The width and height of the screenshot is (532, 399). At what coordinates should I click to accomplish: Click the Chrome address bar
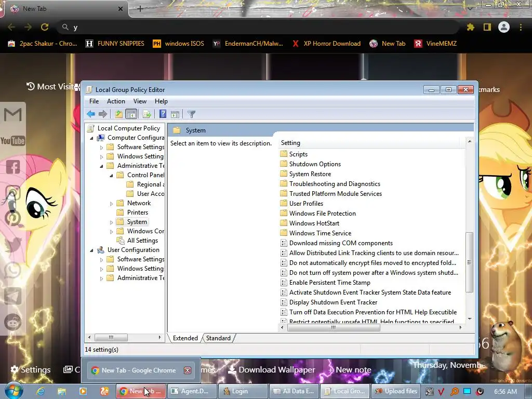tap(258, 27)
